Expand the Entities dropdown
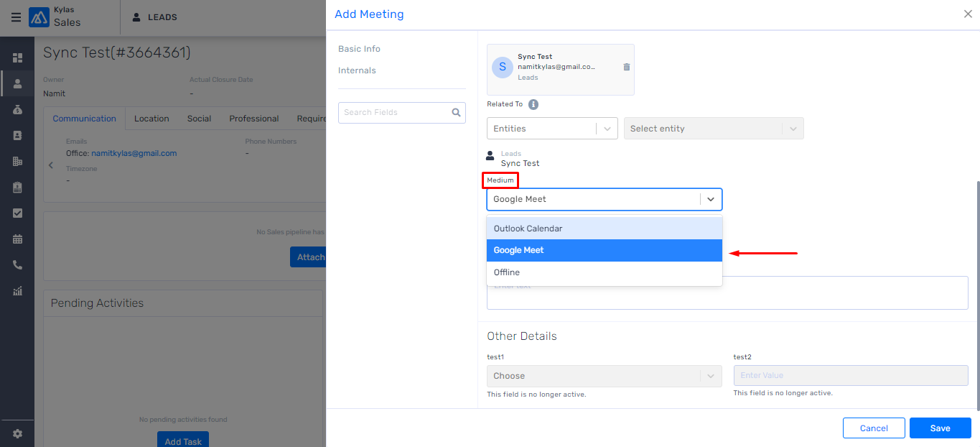The height and width of the screenshot is (447, 980). tap(552, 129)
